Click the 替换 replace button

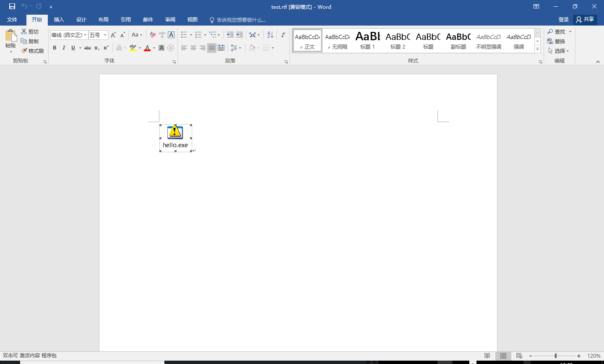pos(556,41)
